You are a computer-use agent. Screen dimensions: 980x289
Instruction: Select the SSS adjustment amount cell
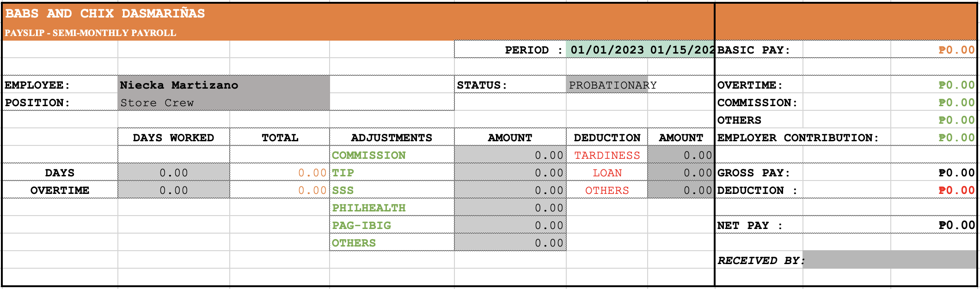tap(510, 190)
